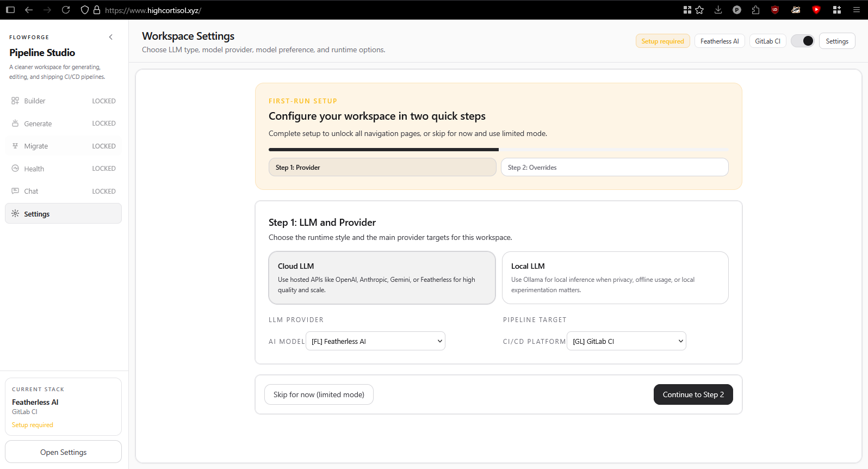Select the Step 1: Provider tab
The image size is (868, 469).
click(x=382, y=167)
